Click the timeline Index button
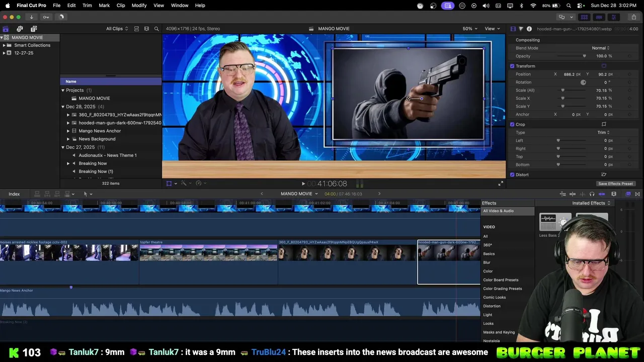The width and height of the screenshot is (644, 362). (x=14, y=194)
